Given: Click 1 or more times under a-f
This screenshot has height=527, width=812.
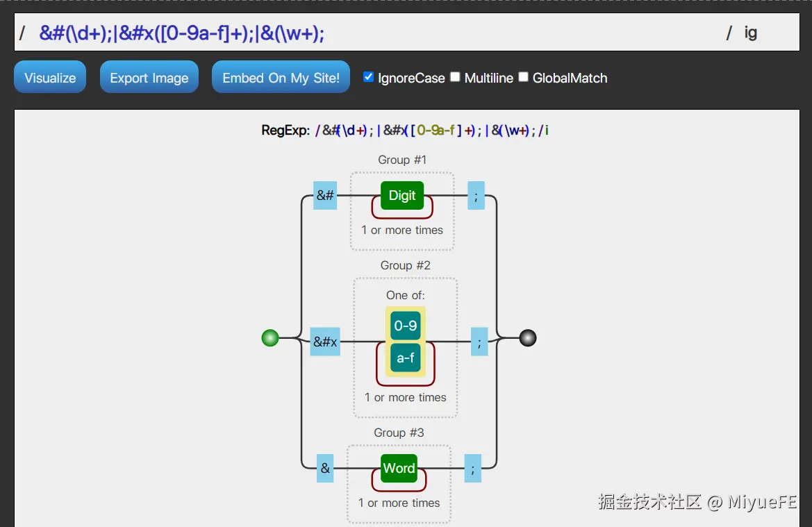Looking at the screenshot, I should point(406,397).
